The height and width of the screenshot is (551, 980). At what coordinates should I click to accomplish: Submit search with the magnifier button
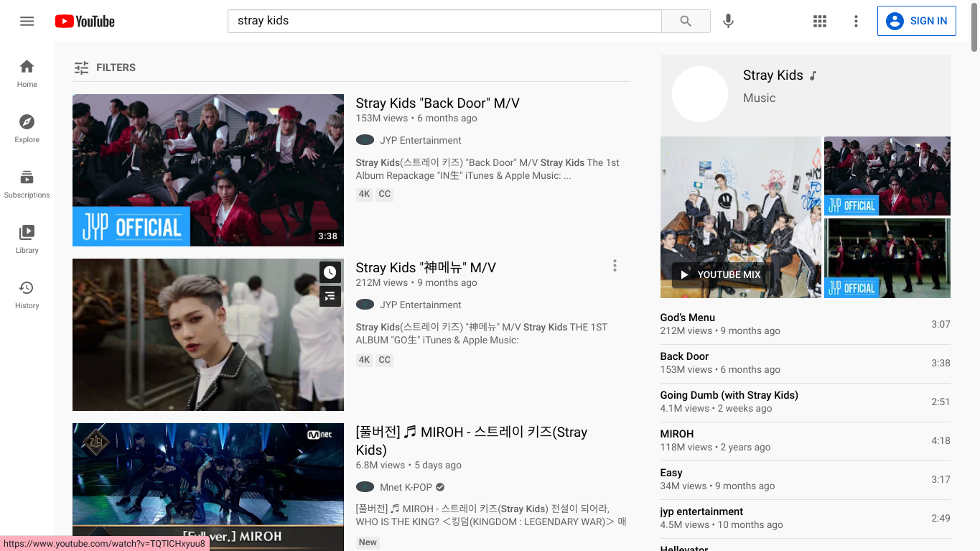[x=686, y=21]
